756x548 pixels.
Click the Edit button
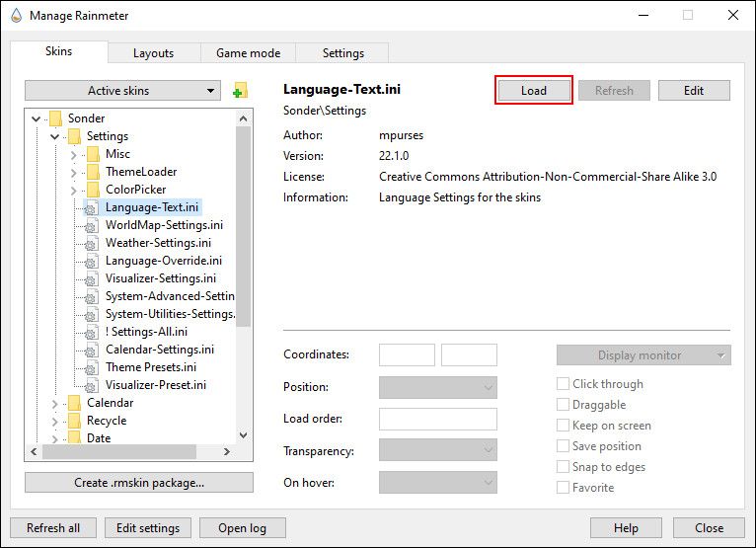694,90
